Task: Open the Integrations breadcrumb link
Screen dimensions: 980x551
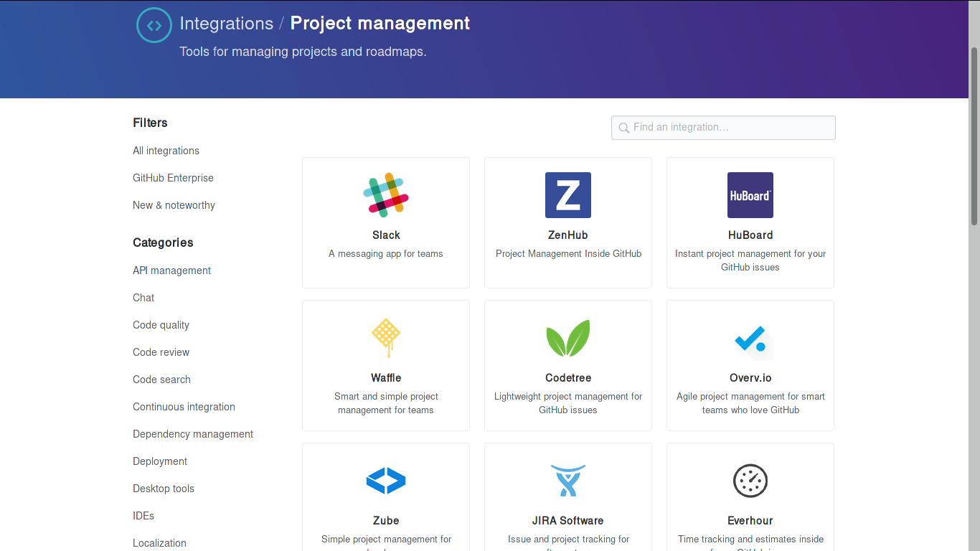Action: pos(227,23)
